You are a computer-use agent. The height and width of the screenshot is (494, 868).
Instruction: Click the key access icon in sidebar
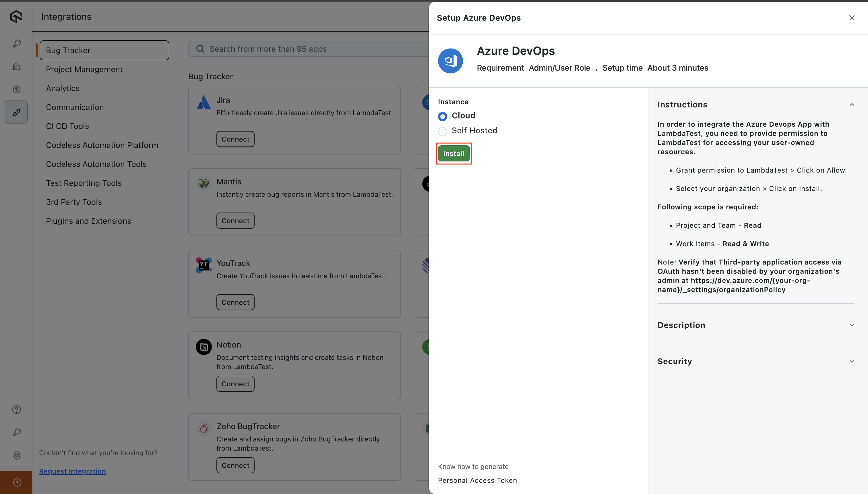pos(16,43)
